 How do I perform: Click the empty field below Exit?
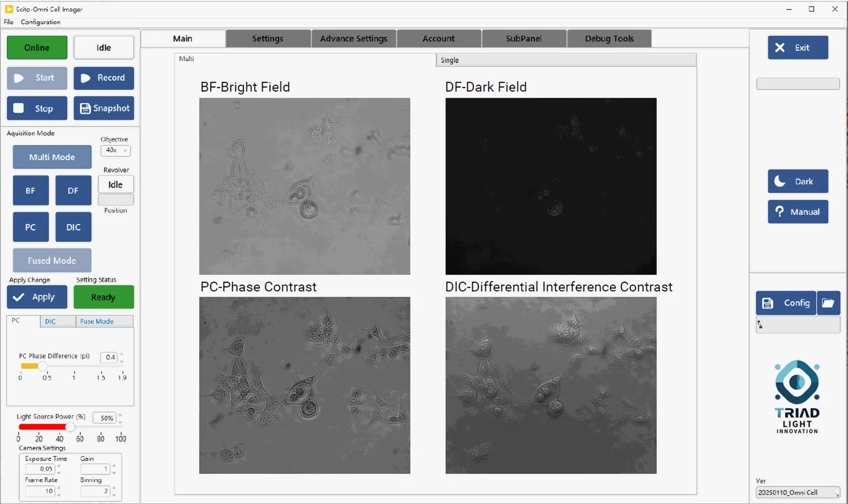[x=798, y=84]
